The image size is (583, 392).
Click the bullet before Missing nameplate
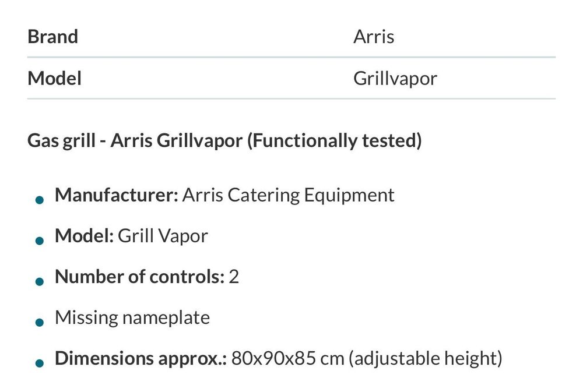[x=40, y=323]
